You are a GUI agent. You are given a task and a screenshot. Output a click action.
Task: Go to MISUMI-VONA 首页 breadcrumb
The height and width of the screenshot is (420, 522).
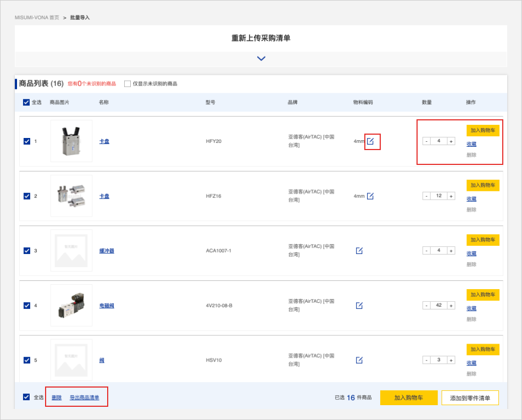coord(37,18)
